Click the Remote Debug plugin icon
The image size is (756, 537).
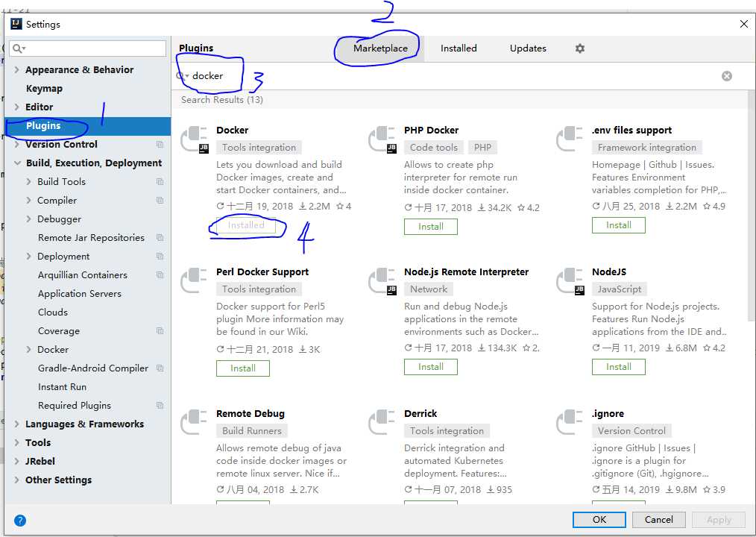(195, 423)
